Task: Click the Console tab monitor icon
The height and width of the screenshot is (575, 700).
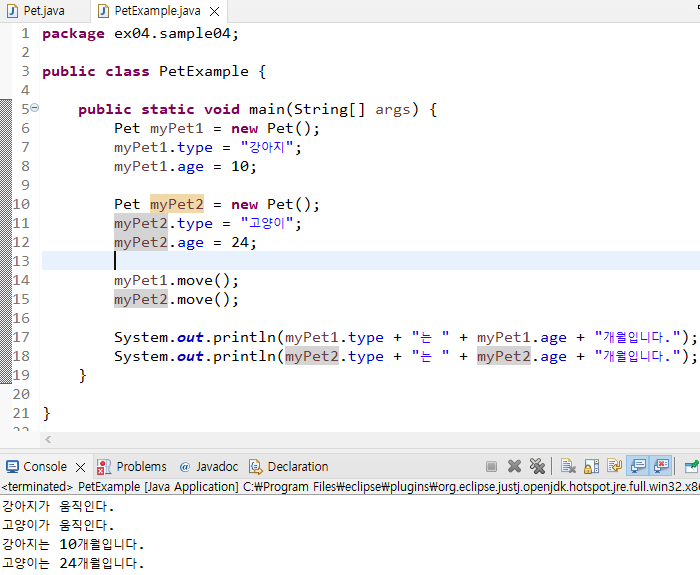Action: (12, 467)
